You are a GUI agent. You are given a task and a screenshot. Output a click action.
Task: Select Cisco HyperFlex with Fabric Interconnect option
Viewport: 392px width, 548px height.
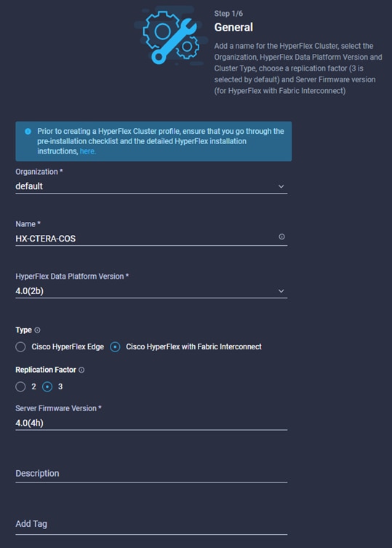click(115, 346)
